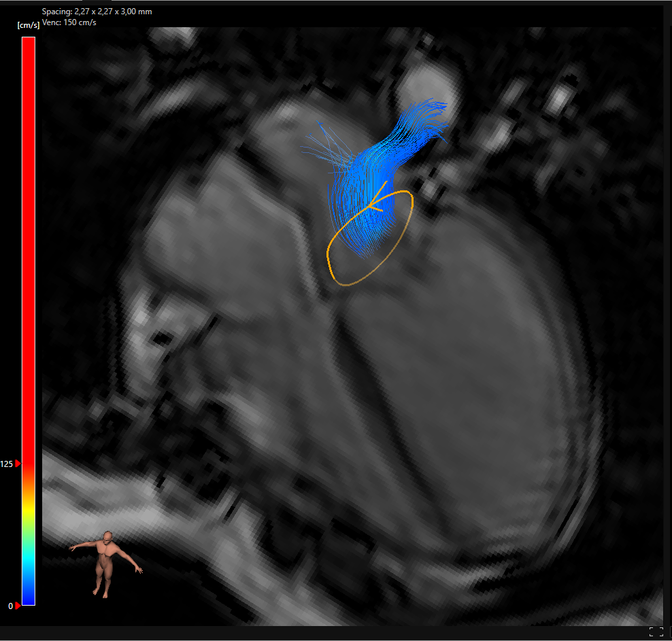Select the red triangle marker at 125
The image size is (672, 641).
click(x=18, y=464)
